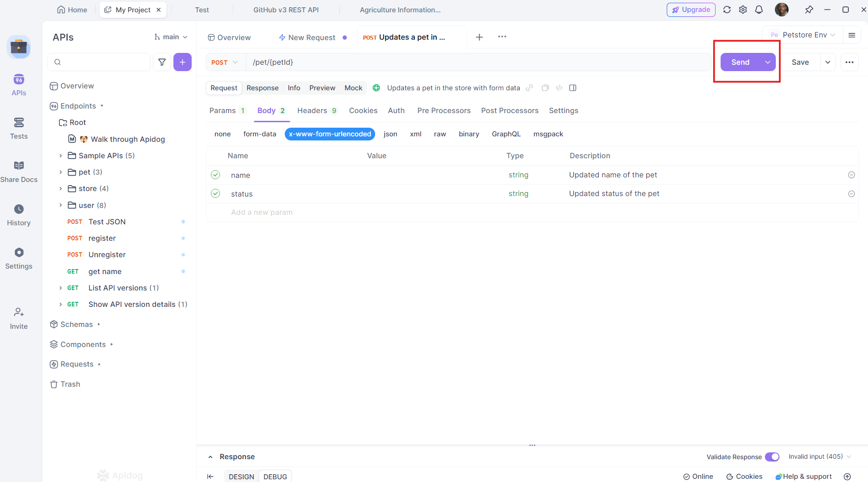The height and width of the screenshot is (482, 868).
Task: Click the upload arrow icon at bottom right
Action: coord(847,477)
